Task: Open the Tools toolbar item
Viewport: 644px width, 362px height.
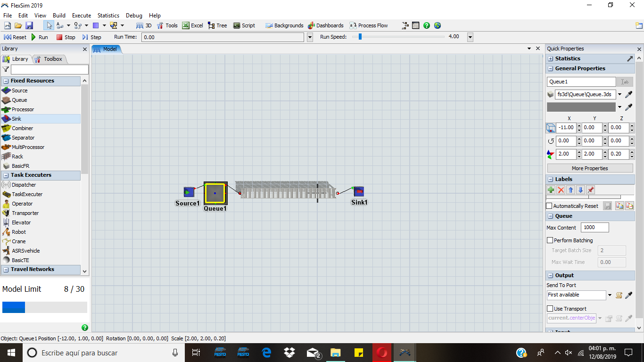Action: tap(167, 25)
